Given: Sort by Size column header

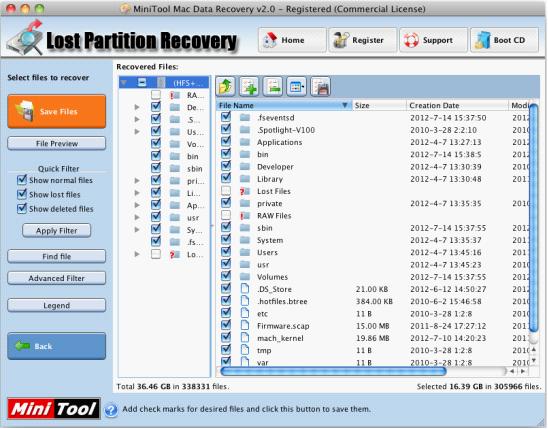Looking at the screenshot, I should (379, 105).
